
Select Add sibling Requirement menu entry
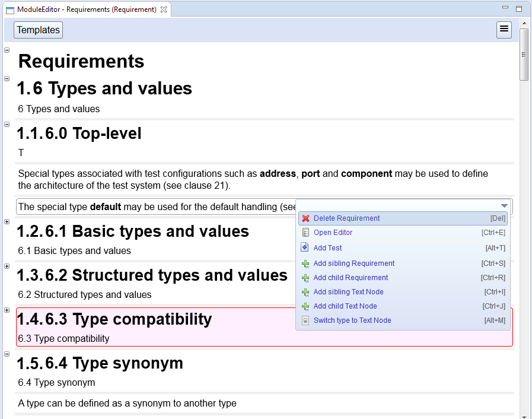[403, 264]
